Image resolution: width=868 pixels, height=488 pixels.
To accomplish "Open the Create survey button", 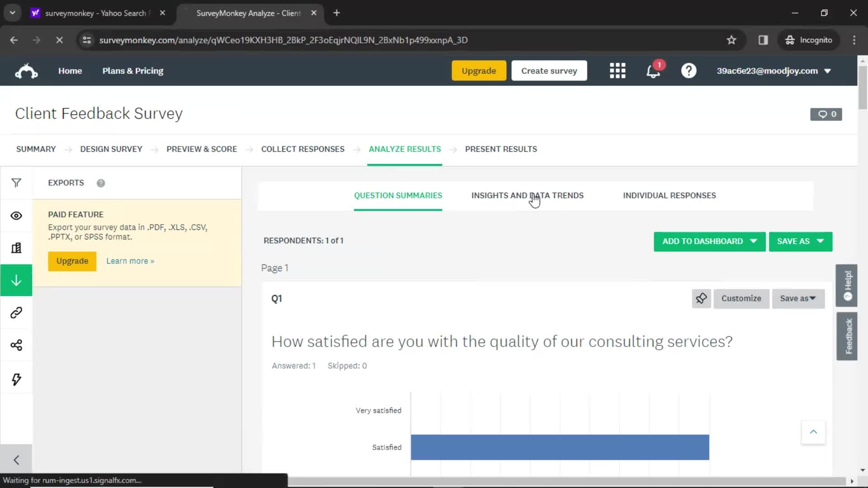I will [549, 71].
